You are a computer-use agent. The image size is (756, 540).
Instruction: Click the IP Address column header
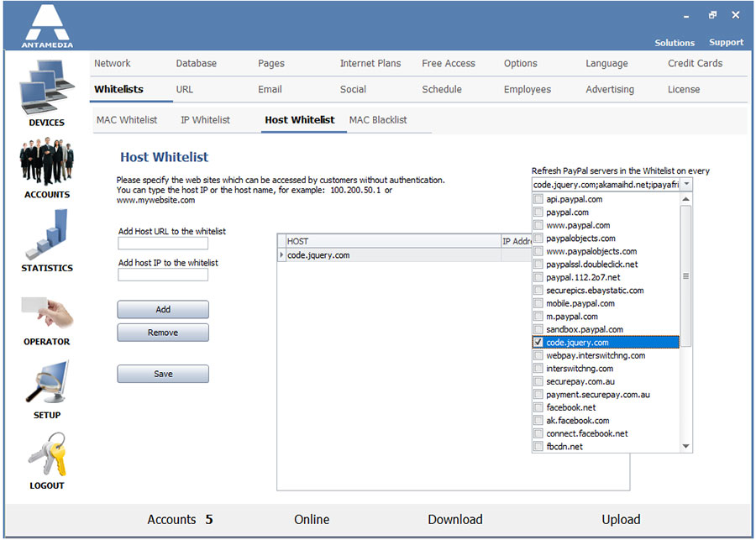[517, 241]
